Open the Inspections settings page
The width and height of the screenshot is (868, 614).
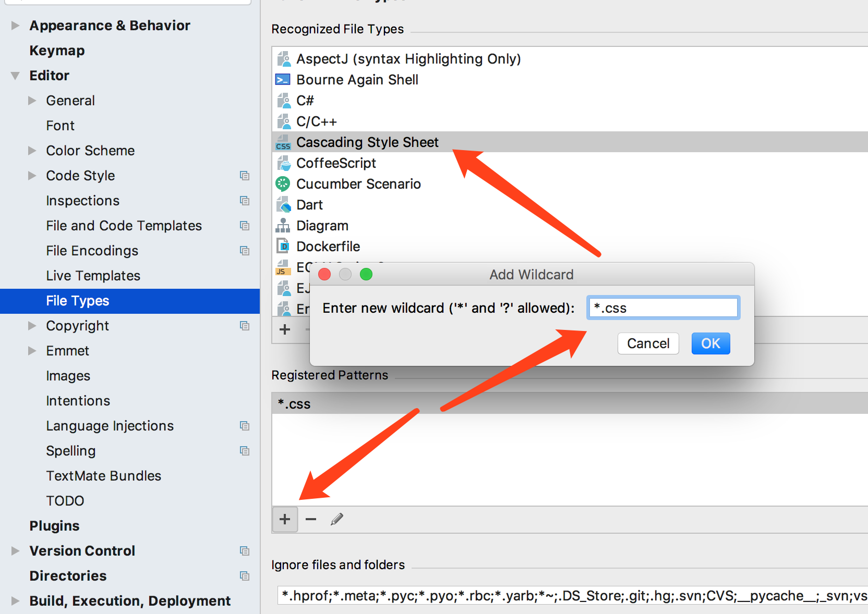[x=82, y=201]
